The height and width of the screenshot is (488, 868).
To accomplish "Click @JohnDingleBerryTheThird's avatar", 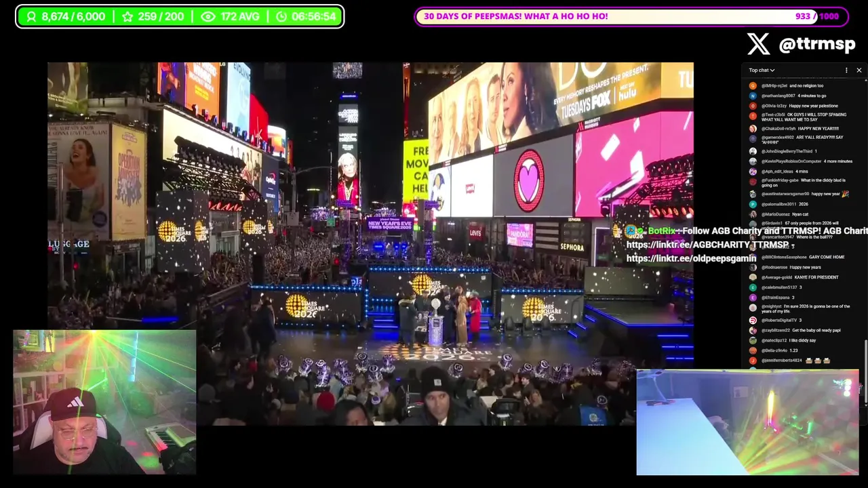I will click(x=753, y=151).
